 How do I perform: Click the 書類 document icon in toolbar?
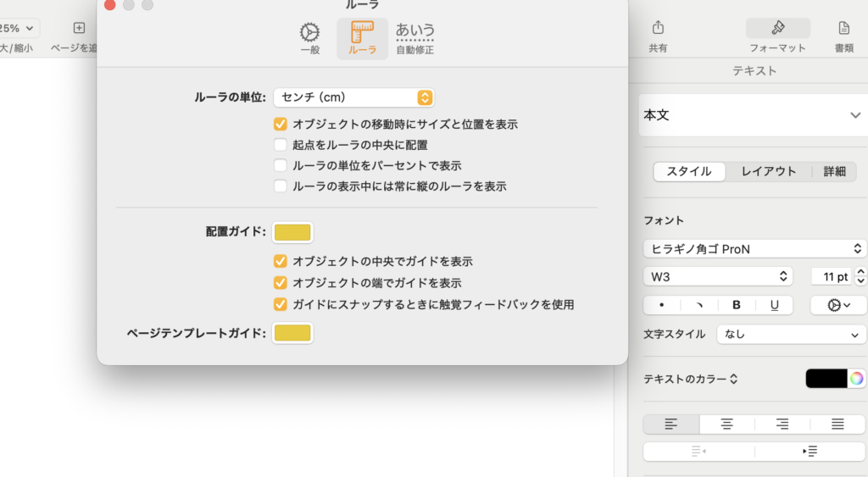[x=843, y=35]
